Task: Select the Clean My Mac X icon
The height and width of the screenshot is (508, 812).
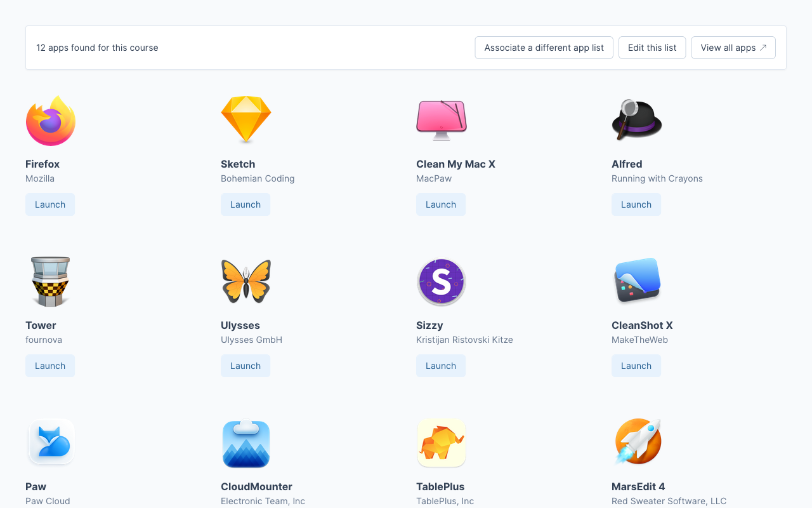Action: [x=442, y=119]
